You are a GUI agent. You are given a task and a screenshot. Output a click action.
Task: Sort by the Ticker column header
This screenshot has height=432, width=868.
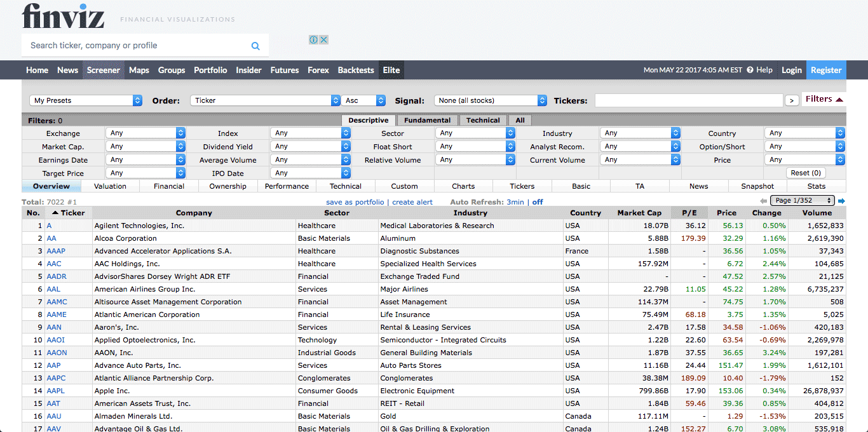(x=69, y=213)
